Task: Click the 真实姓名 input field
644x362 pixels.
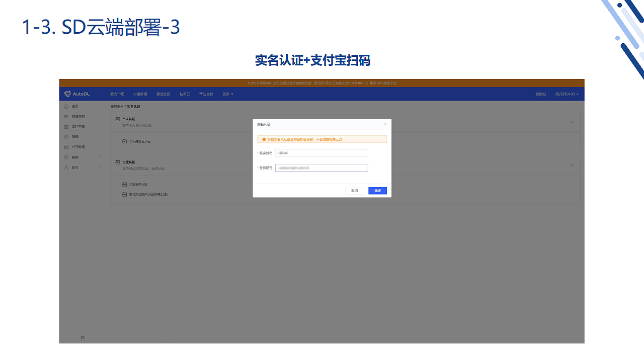Action: 321,153
